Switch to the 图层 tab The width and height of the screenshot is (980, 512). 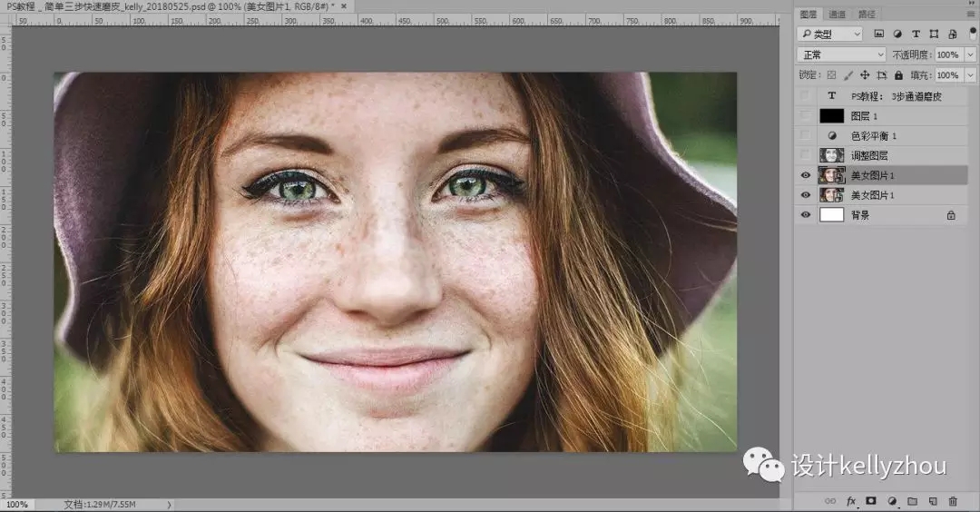(808, 14)
